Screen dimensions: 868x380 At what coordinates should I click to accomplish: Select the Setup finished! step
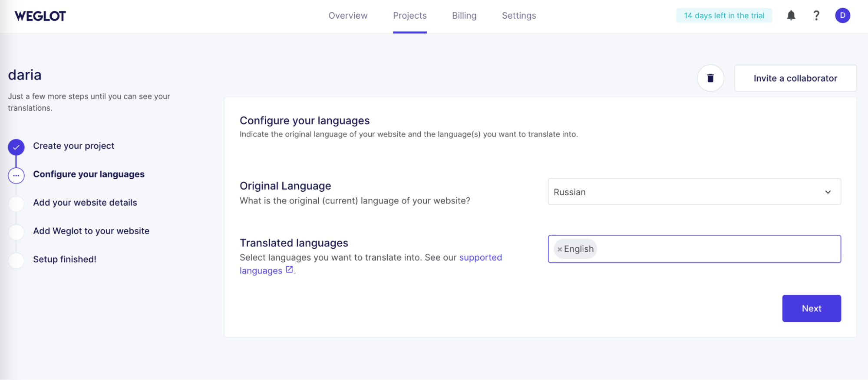(x=65, y=260)
